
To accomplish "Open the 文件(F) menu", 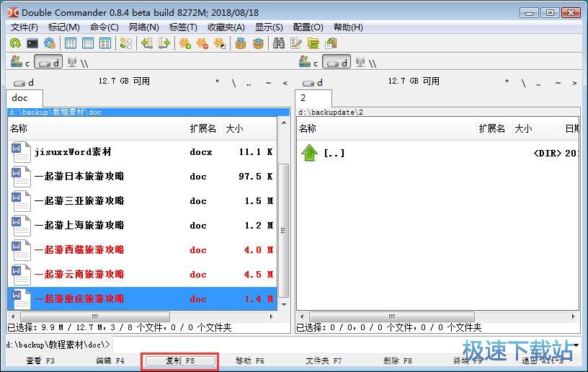I will coord(24,27).
